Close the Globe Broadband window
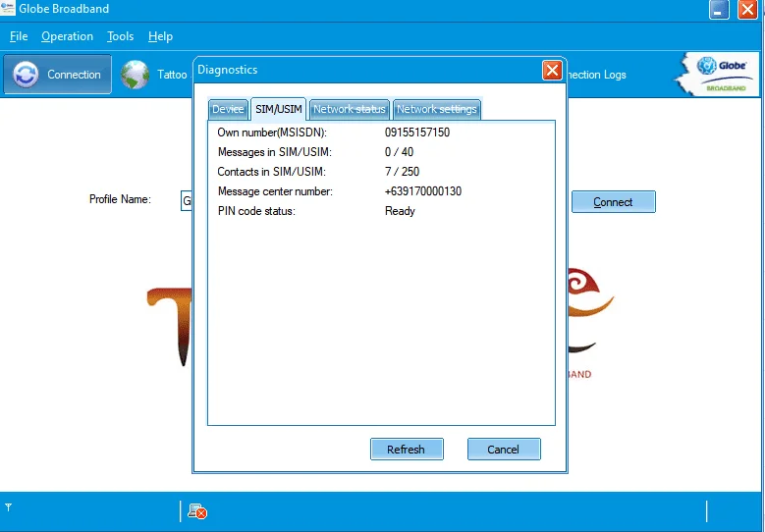This screenshot has height=532, width=765. (747, 9)
